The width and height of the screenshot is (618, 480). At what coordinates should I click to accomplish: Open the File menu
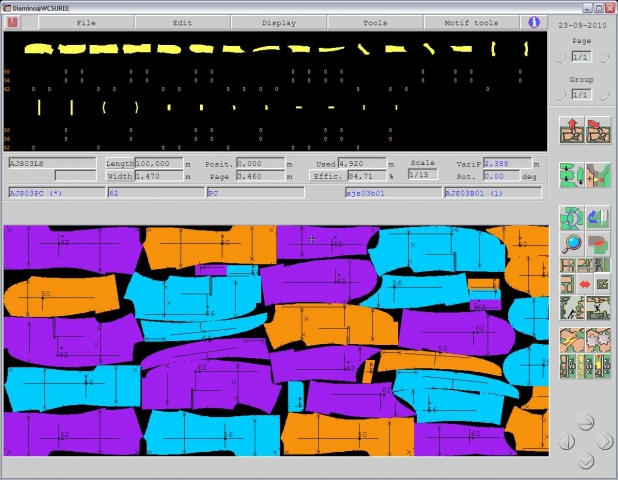tap(86, 22)
